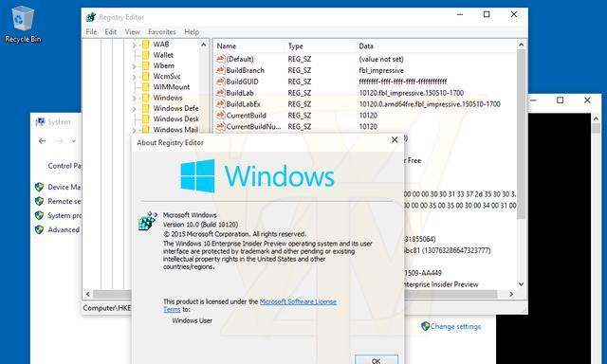The height and width of the screenshot is (364, 607).
Task: Click the BuildBranch value string icon
Action: click(220, 70)
